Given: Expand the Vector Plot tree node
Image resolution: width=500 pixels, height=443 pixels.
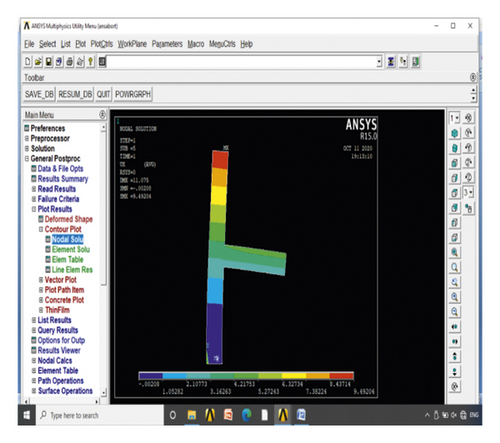Looking at the screenshot, I should pos(41,280).
